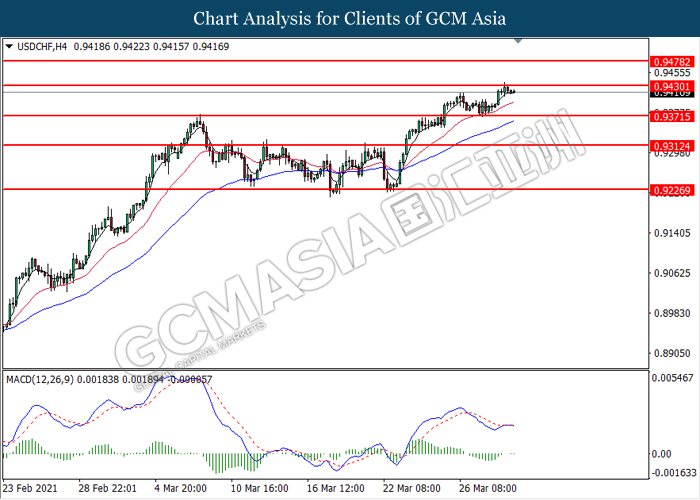Click the MACD scale value -0.001633
The image size is (700, 500).
click(x=674, y=473)
